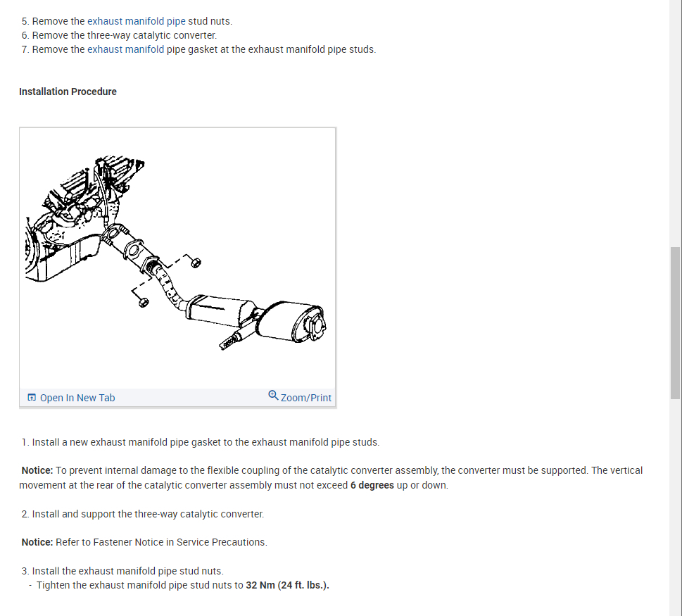Click the lower stud nut in the diagram
The height and width of the screenshot is (616, 682).
click(144, 302)
